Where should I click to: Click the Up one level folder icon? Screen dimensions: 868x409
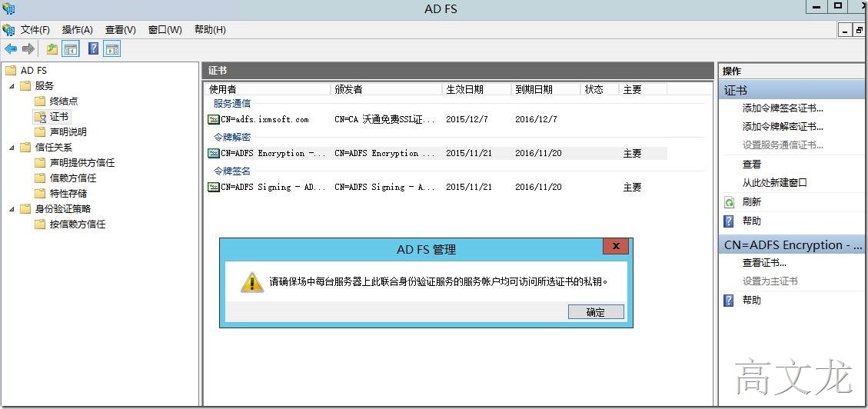(52, 49)
